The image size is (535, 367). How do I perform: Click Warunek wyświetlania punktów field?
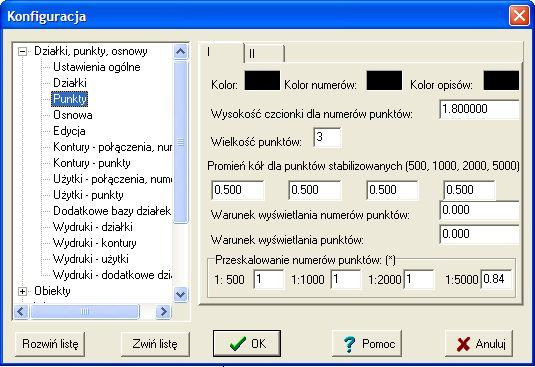(479, 234)
